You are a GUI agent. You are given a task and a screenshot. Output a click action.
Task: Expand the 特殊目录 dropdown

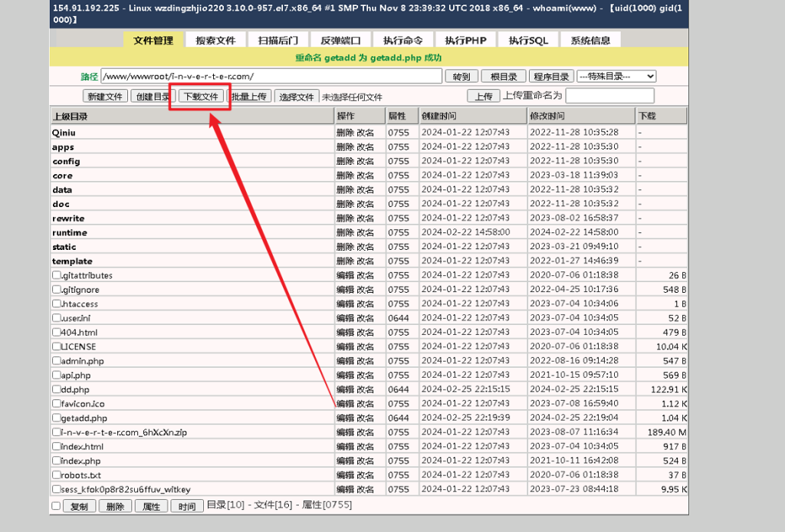pos(616,76)
